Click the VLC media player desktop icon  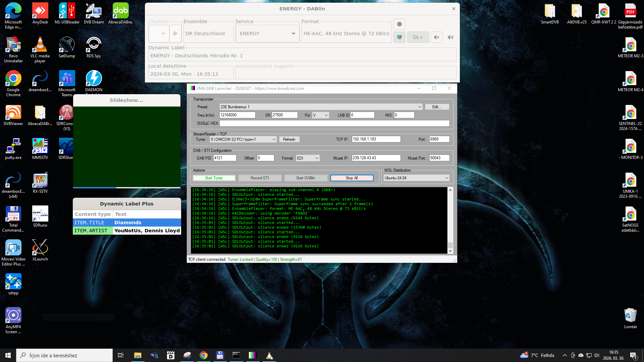pos(40,50)
